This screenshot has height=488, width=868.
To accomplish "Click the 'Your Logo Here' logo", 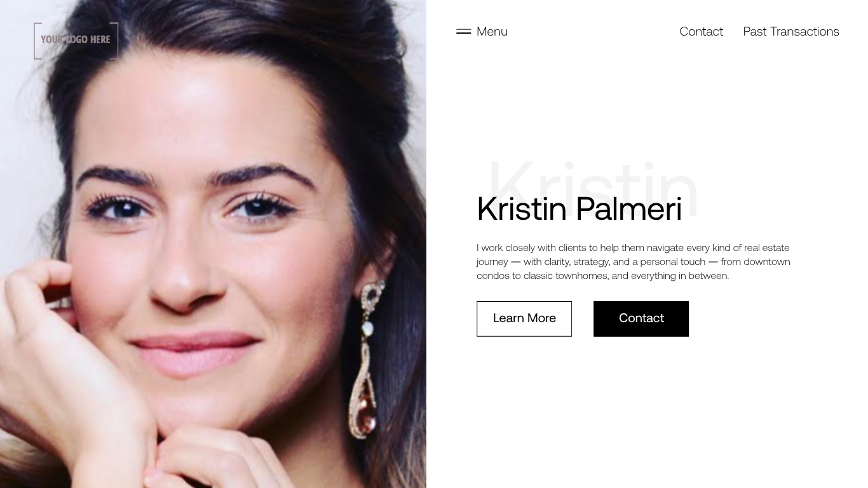I will coord(76,41).
